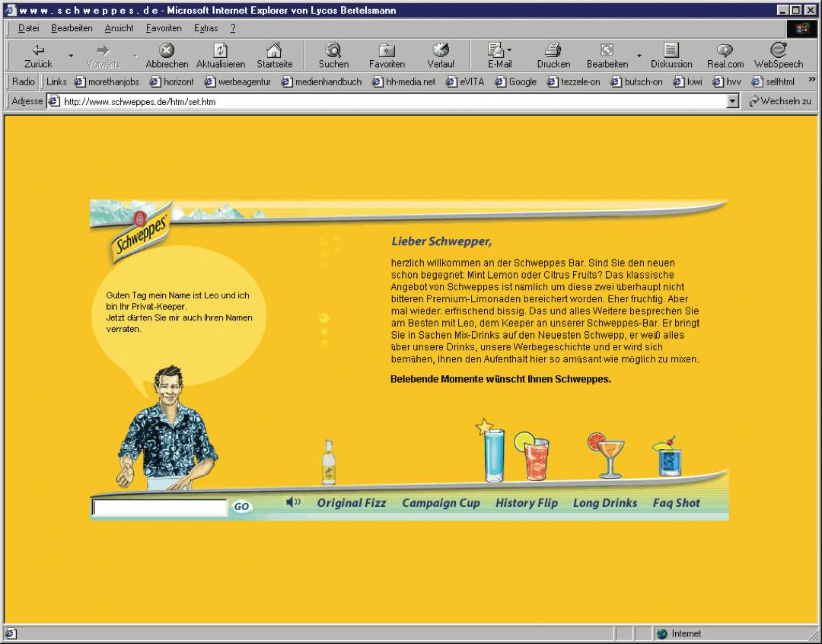Open the ? help menu
822x644 pixels.
click(233, 28)
